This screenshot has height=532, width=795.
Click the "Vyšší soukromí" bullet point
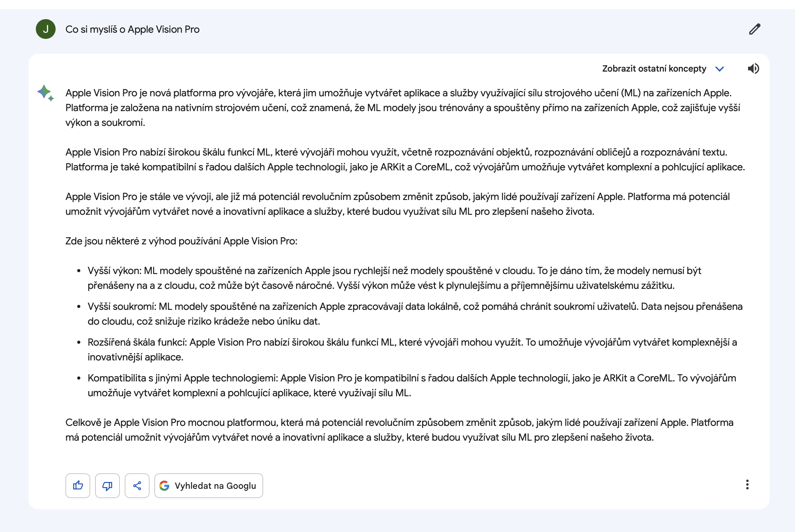click(414, 314)
